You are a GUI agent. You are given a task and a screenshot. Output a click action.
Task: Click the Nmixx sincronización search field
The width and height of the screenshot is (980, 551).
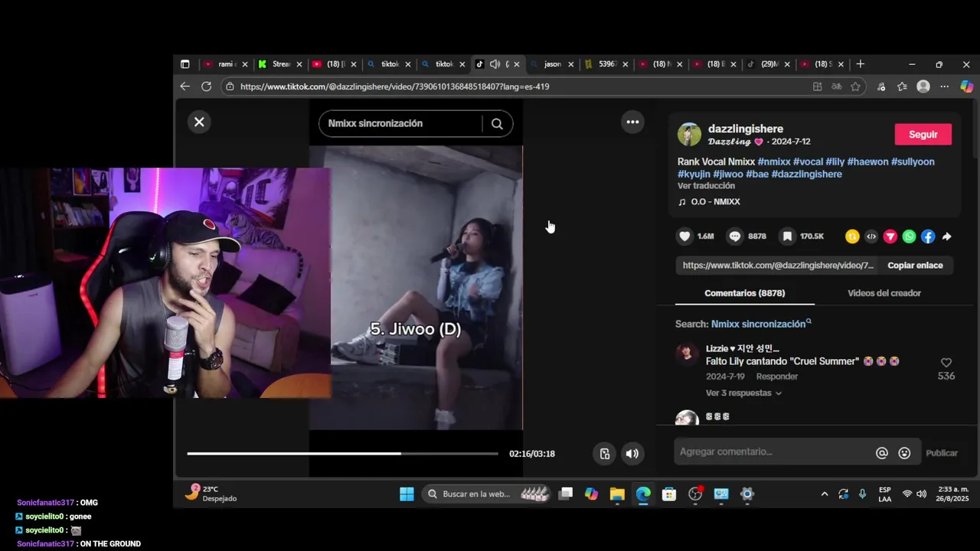[x=402, y=123]
